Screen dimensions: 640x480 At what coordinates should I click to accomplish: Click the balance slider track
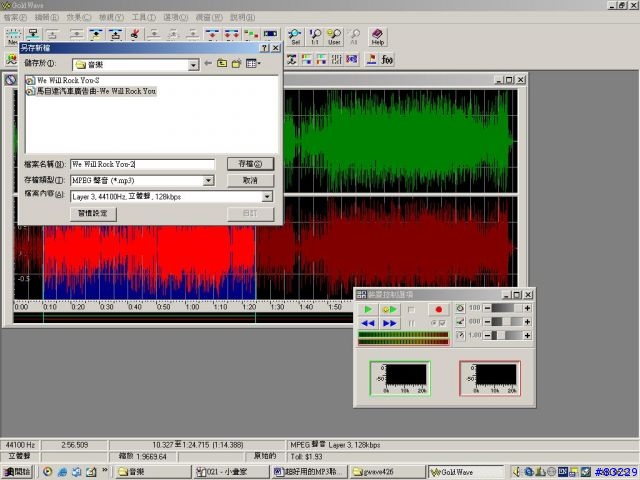[507, 322]
